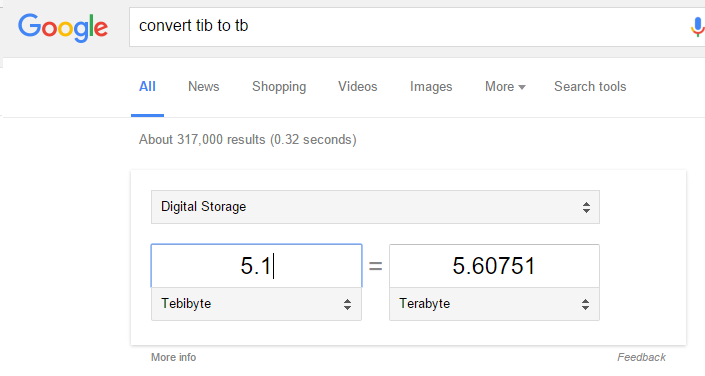Go to the Videos tab
Screen dimensions: 705x376
point(357,86)
